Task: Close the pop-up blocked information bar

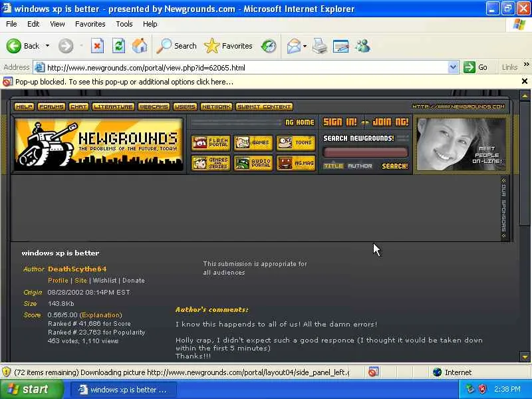Action: pyautogui.click(x=524, y=81)
